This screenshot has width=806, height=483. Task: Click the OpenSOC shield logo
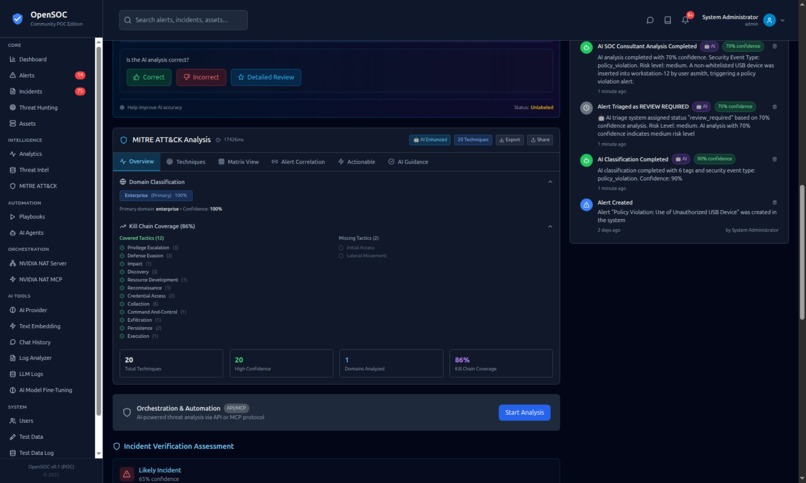tap(17, 19)
